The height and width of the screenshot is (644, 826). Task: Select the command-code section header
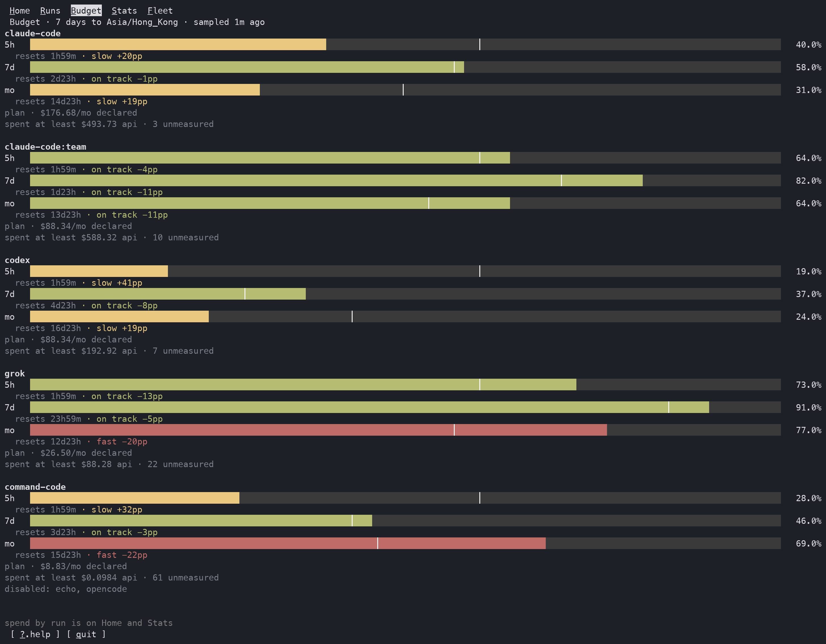[35, 487]
